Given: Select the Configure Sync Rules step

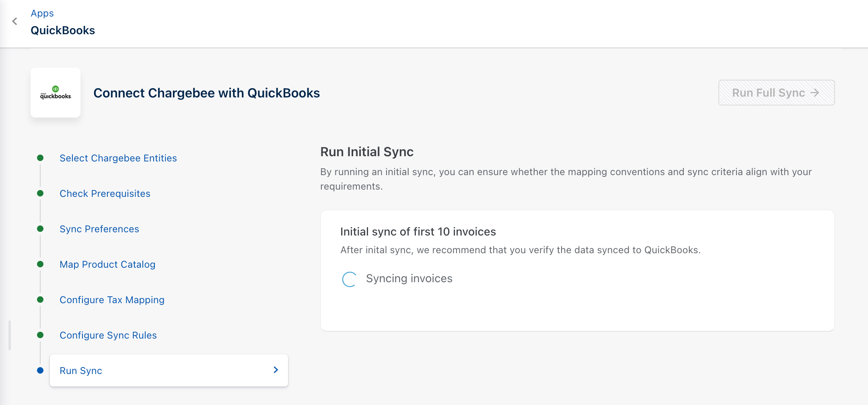Looking at the screenshot, I should tap(108, 335).
